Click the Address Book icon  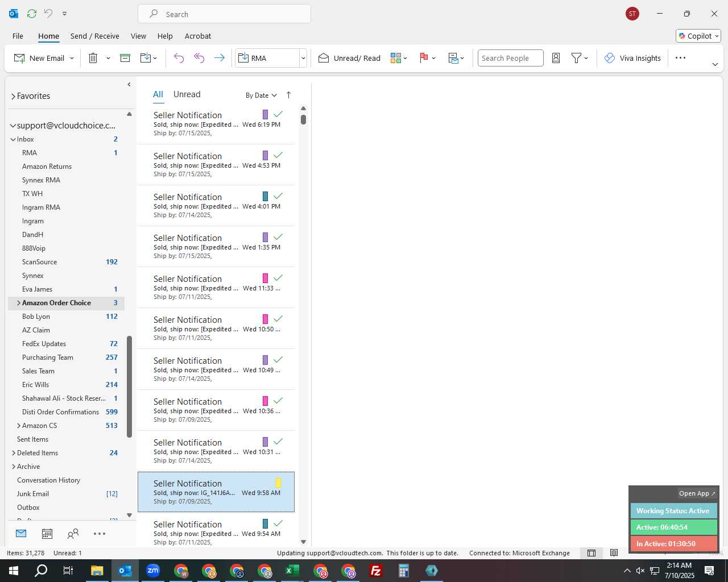coord(556,58)
